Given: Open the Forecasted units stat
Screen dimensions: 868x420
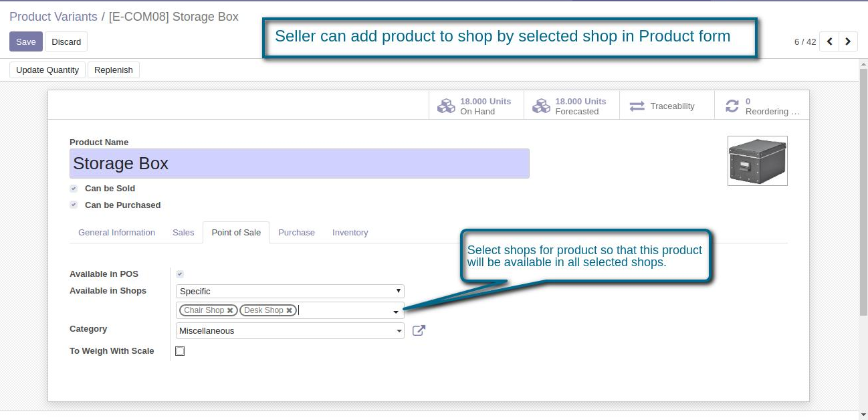Looking at the screenshot, I should pyautogui.click(x=571, y=106).
